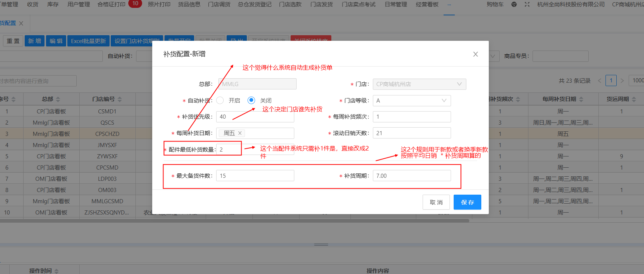Click the fullscreen toggle icon in top bar
This screenshot has width=644, height=274.
pyautogui.click(x=527, y=4)
